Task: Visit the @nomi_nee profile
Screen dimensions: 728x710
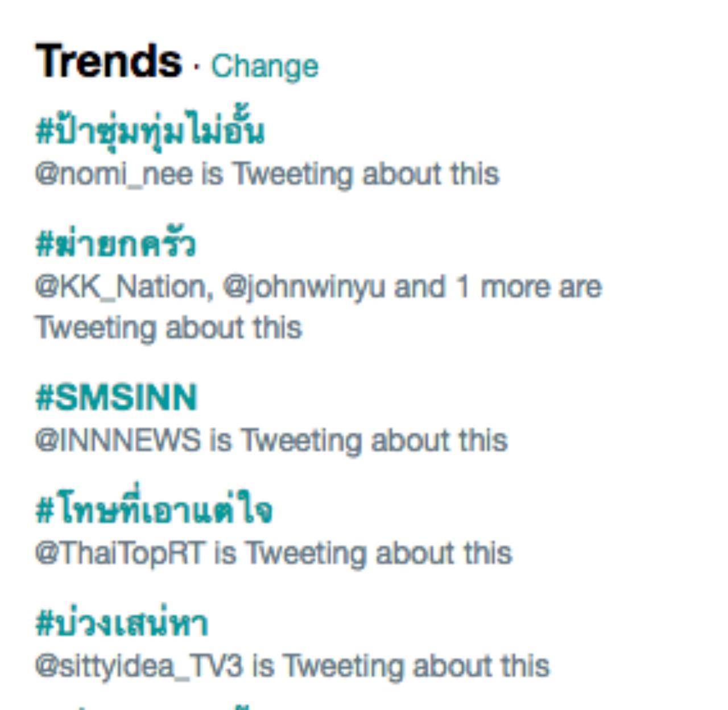Action: coord(114,174)
